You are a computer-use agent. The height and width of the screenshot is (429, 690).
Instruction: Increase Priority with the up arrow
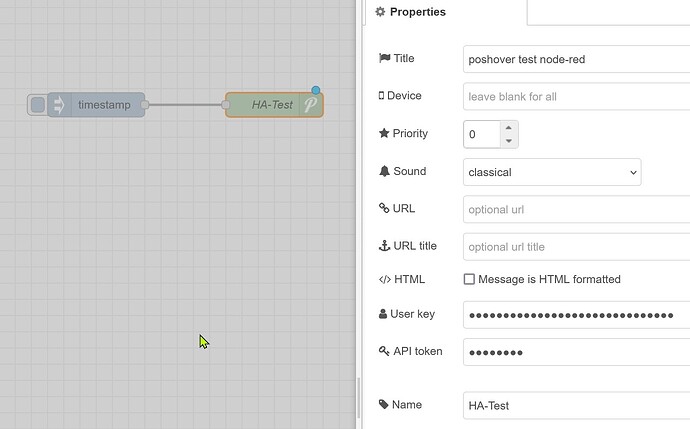click(x=508, y=128)
